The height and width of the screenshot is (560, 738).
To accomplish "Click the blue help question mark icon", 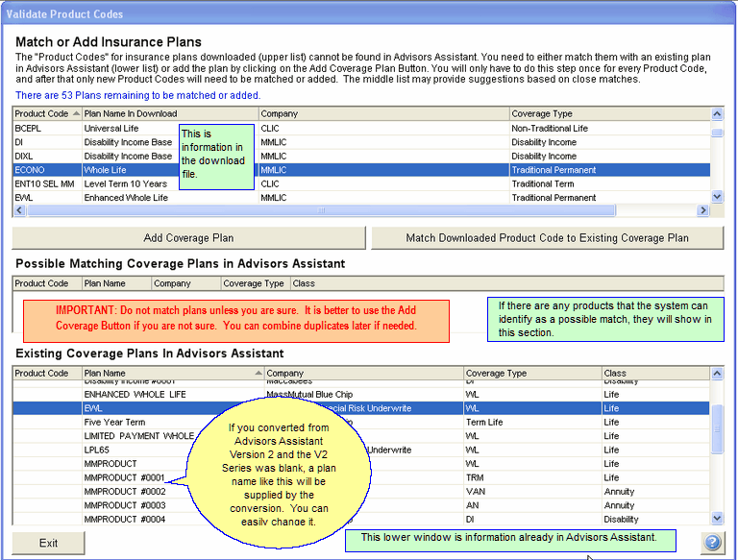I will (x=712, y=542).
